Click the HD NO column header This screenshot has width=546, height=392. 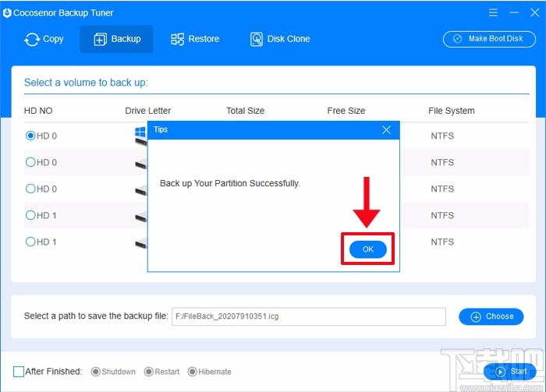(38, 111)
